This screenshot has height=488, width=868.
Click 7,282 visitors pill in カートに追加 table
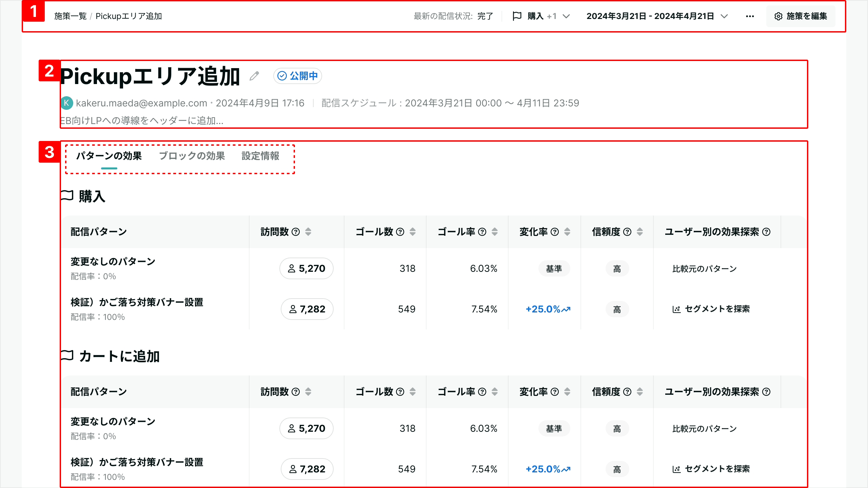[307, 469]
